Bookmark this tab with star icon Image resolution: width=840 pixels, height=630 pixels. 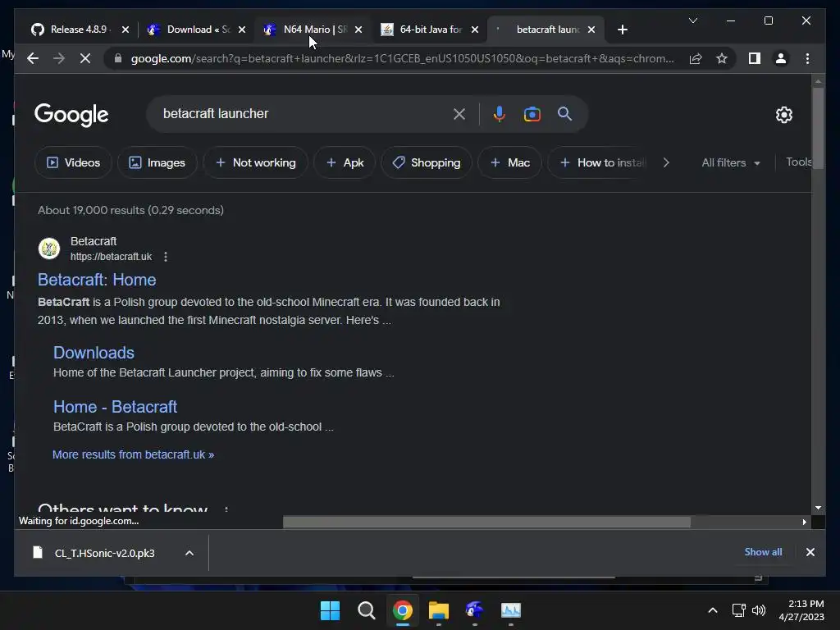point(722,58)
